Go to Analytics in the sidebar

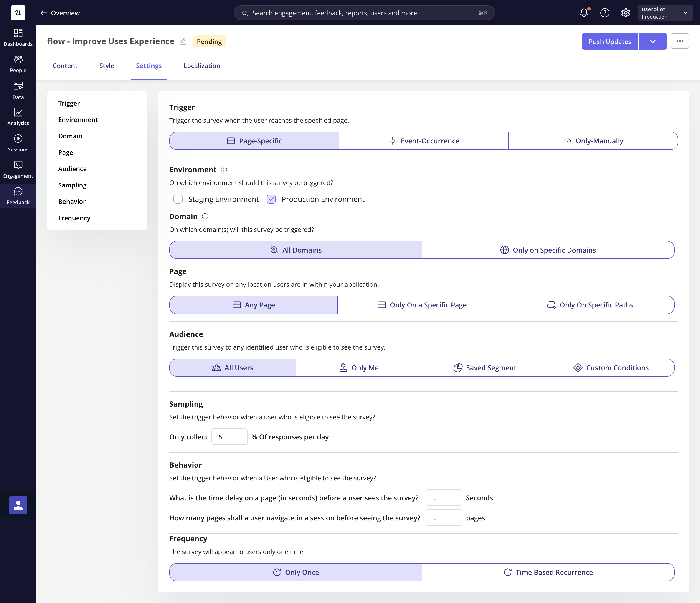(18, 117)
